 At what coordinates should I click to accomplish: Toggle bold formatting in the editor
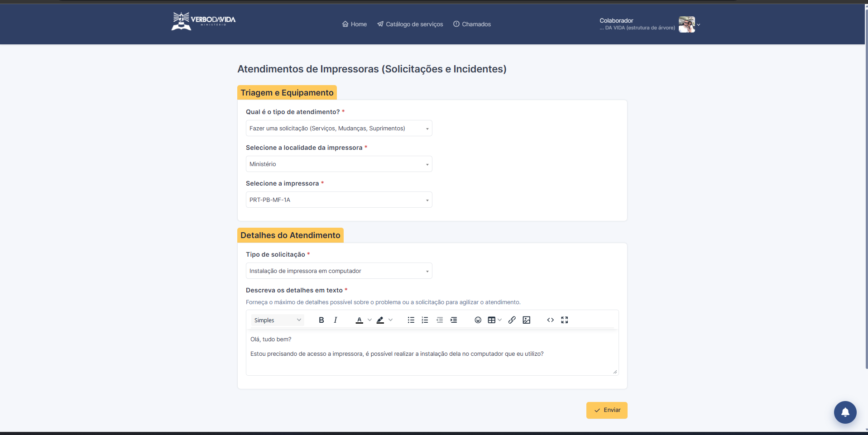(321, 320)
